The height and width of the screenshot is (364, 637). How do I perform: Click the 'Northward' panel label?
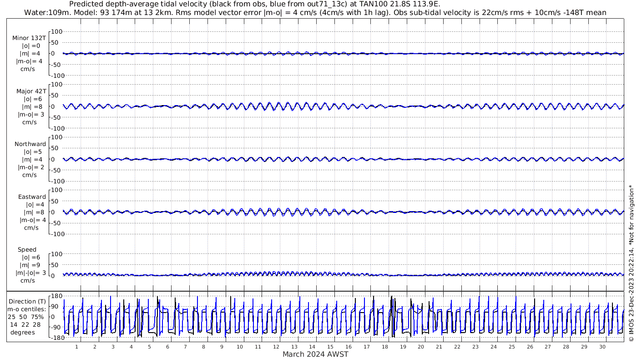(30, 144)
